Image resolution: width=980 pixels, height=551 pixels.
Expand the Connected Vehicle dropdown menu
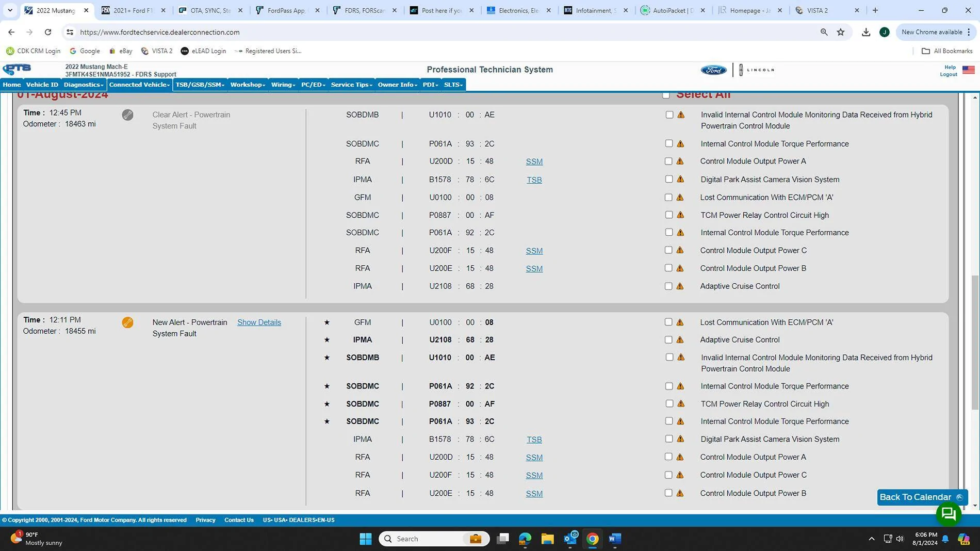pyautogui.click(x=139, y=85)
